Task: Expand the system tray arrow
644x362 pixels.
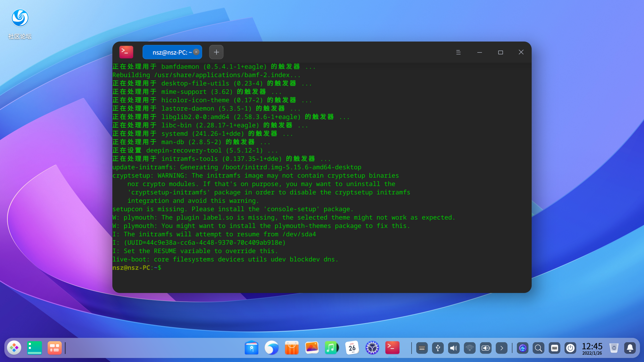Action: [501, 348]
